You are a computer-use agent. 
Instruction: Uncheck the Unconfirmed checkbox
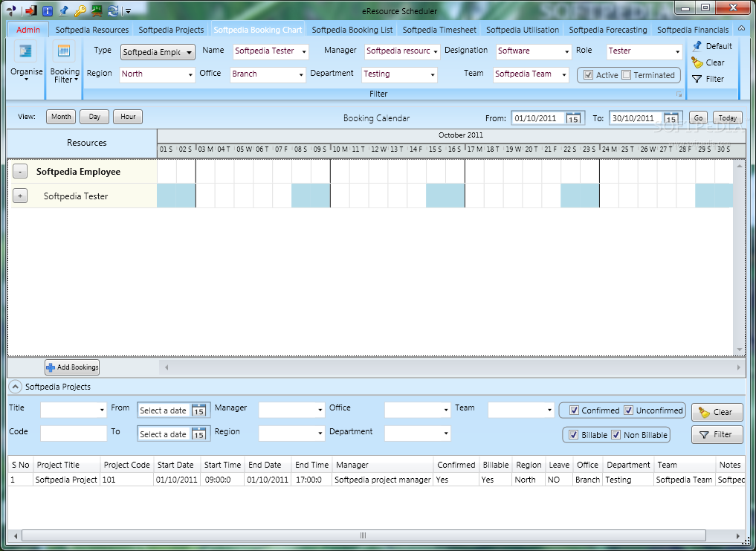point(628,410)
